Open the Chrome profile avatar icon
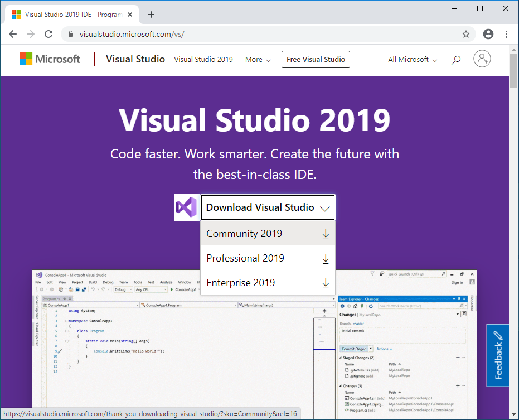This screenshot has width=519, height=420. pyautogui.click(x=488, y=34)
